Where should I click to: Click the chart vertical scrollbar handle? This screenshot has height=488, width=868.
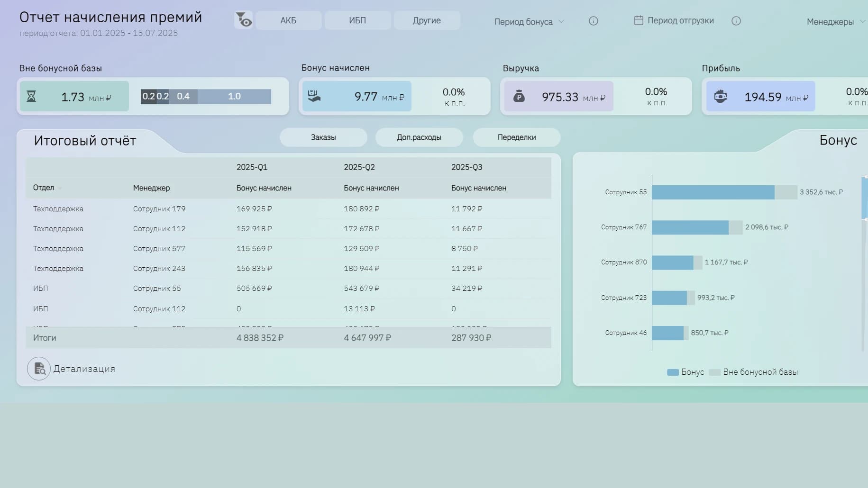864,198
